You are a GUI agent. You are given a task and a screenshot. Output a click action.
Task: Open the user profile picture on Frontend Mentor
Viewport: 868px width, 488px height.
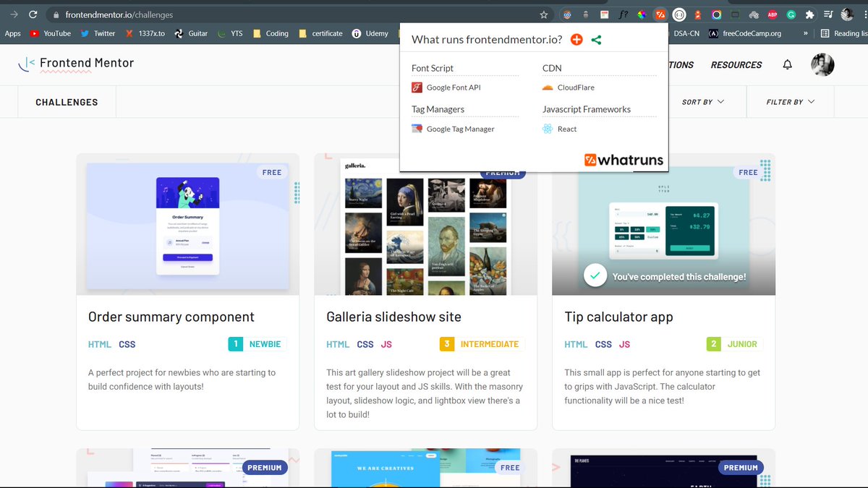click(822, 64)
